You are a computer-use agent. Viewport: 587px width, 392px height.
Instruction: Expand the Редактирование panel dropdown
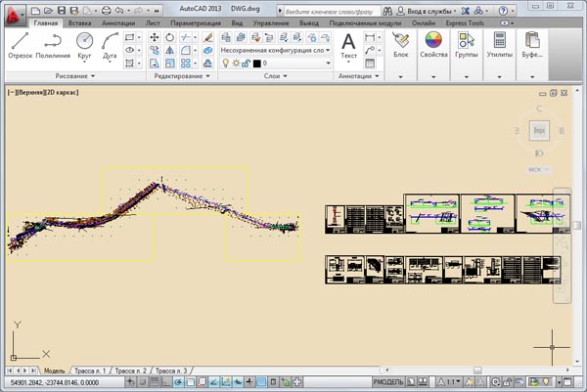(181, 75)
